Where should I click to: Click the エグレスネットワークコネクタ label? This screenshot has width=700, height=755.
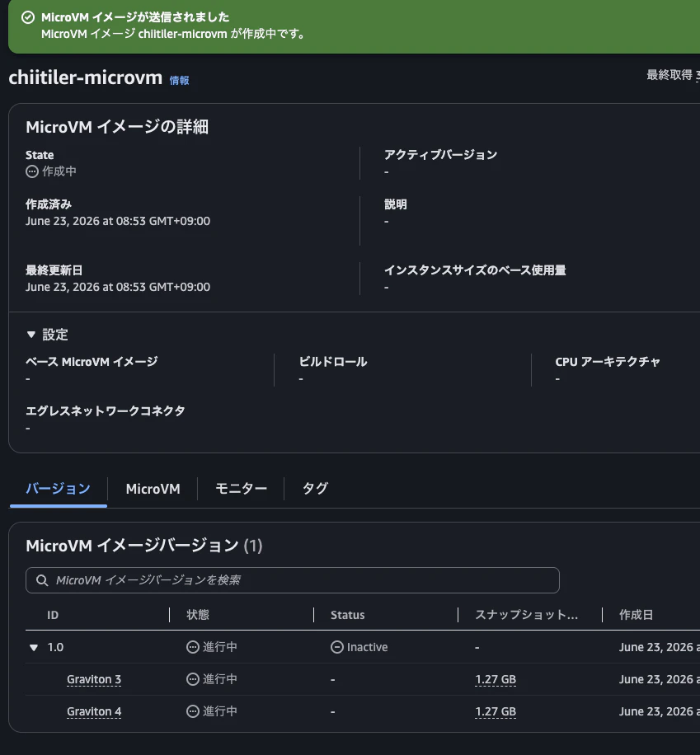tap(105, 410)
